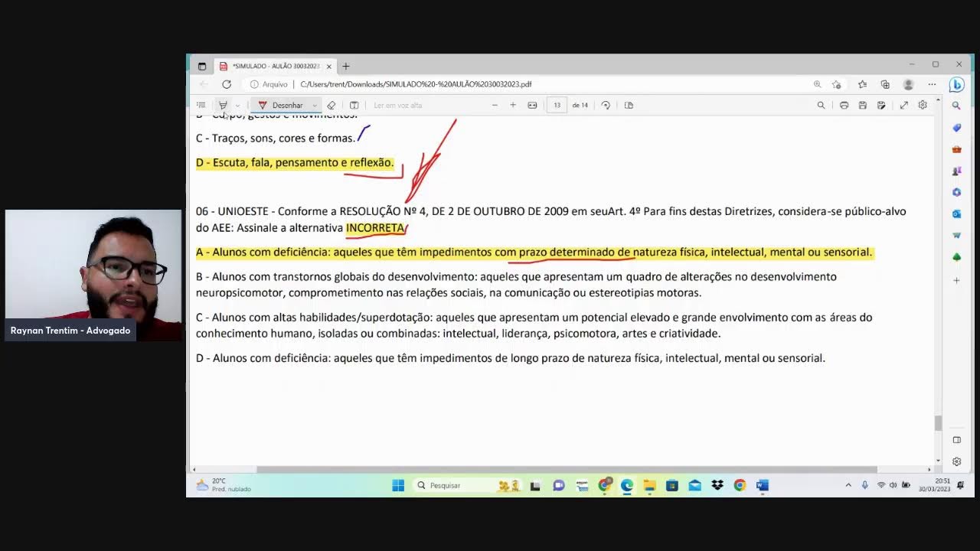Screen dimensions: 980x551
Task: Open the Favorites list icon
Action: (x=863, y=84)
